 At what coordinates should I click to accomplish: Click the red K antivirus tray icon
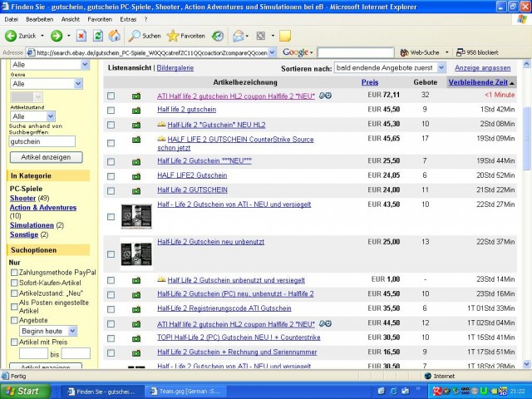click(x=437, y=392)
